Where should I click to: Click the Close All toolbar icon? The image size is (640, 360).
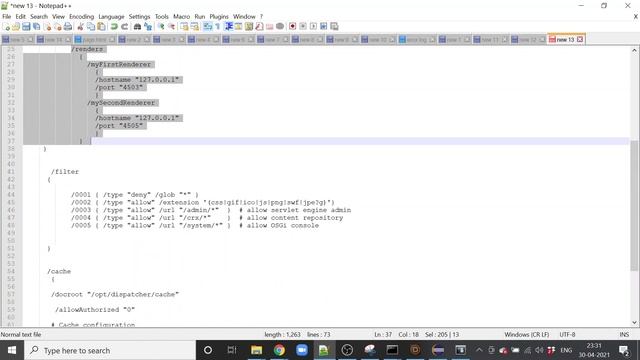coord(58,27)
